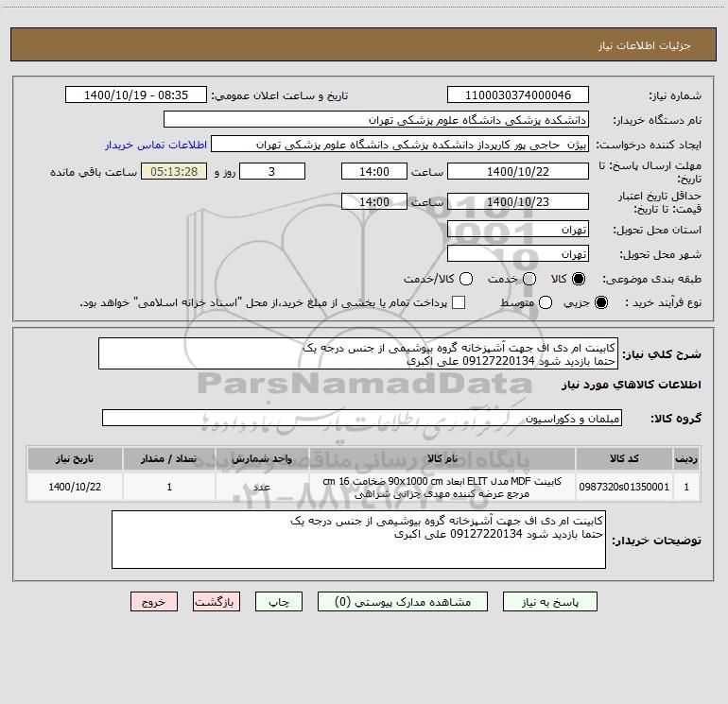Select the متوسط purchase type radio
728x704 pixels.
click(546, 302)
